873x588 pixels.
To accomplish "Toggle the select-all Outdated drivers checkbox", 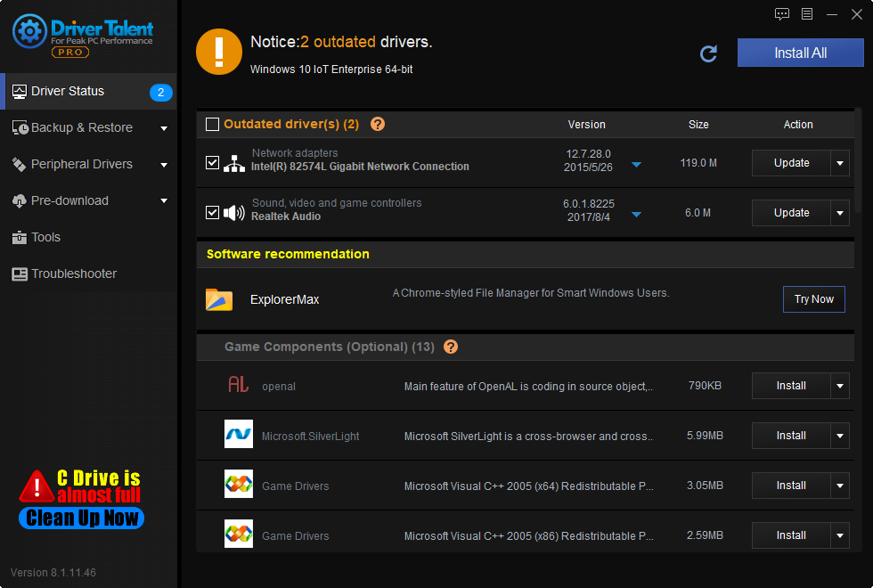I will tap(212, 125).
